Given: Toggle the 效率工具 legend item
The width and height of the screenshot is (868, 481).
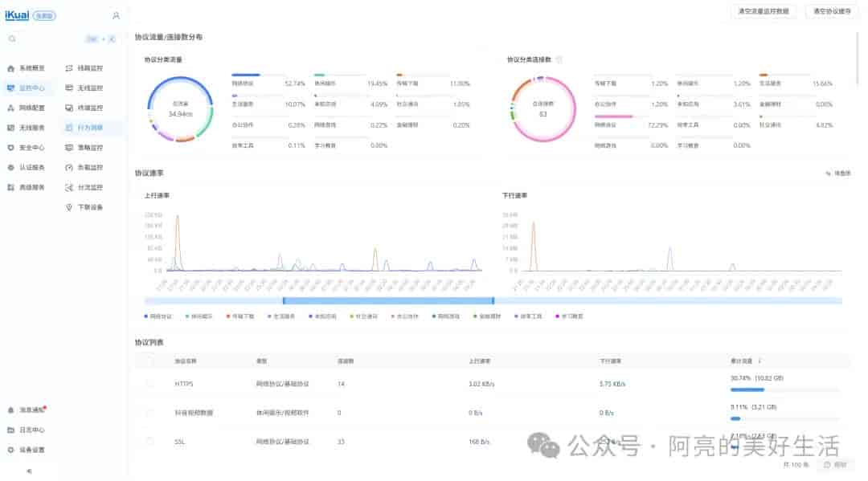Looking at the screenshot, I should (528, 316).
